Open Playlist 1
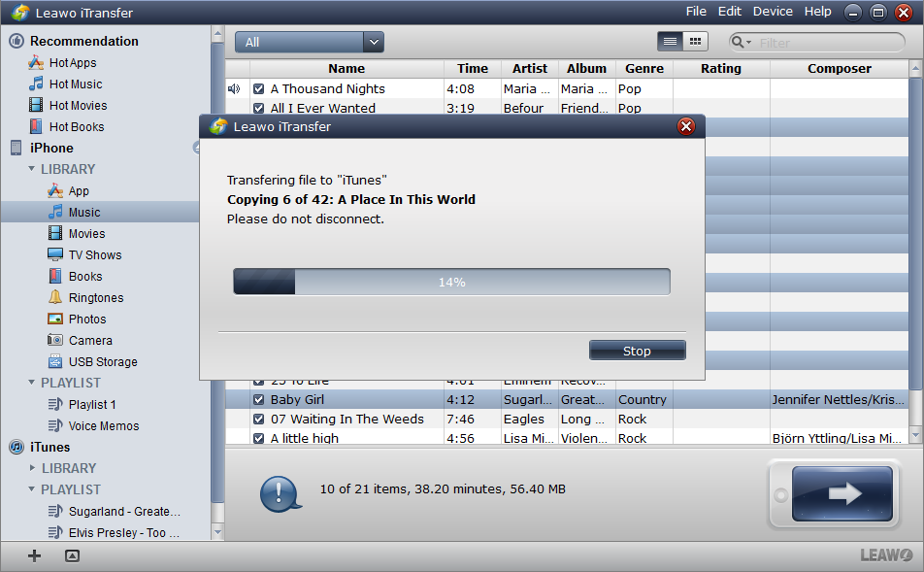Image resolution: width=924 pixels, height=572 pixels. 82,404
